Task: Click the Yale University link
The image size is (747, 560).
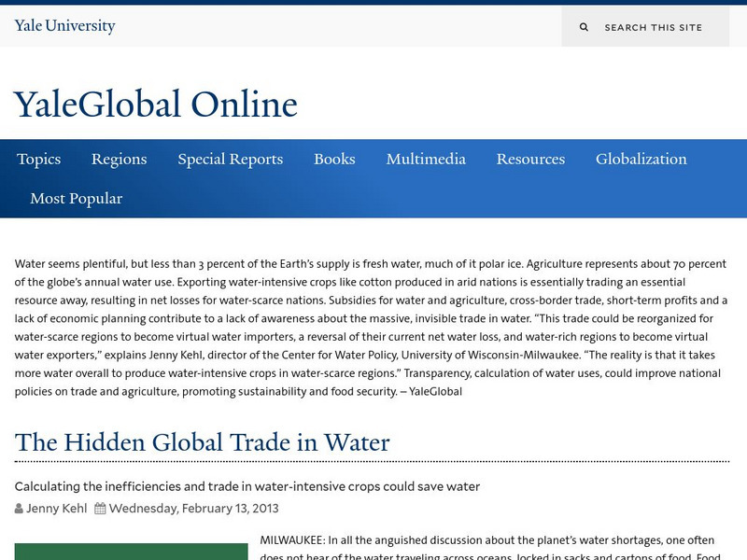Action: 65,26
